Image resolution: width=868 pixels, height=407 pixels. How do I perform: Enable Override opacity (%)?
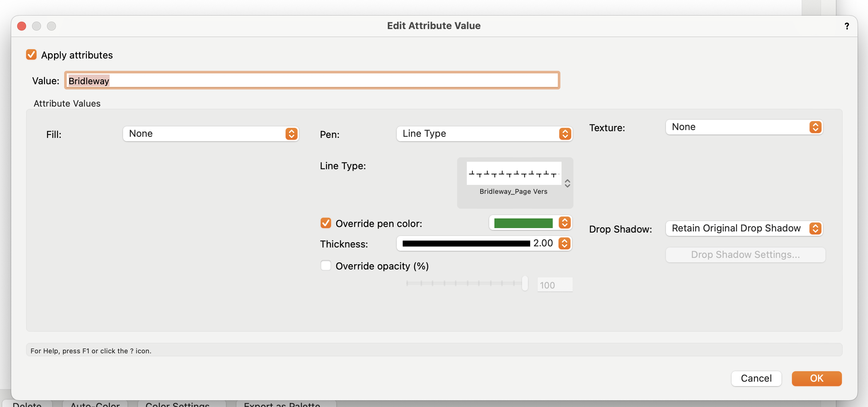coord(326,265)
